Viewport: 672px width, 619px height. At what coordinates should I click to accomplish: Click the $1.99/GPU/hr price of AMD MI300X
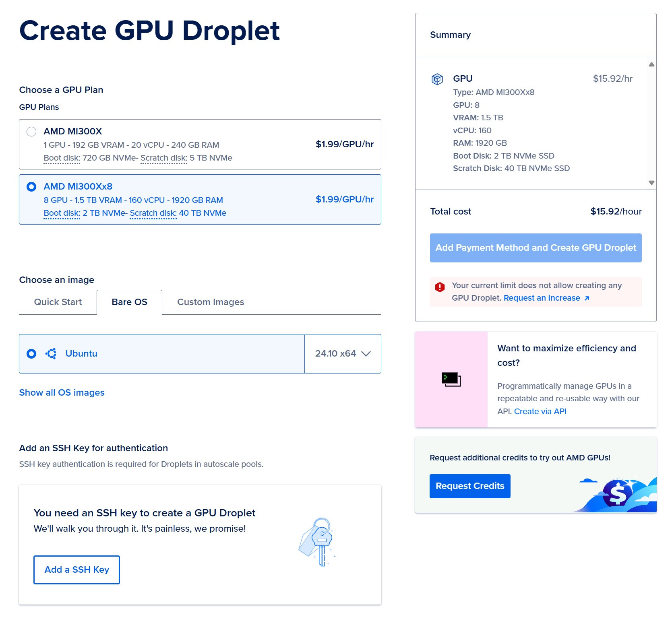345,144
